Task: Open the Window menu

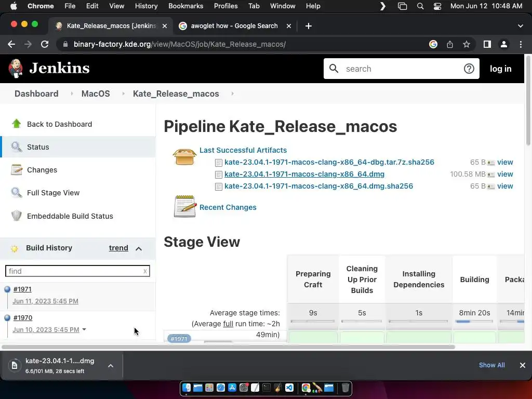Action: pyautogui.click(x=283, y=6)
